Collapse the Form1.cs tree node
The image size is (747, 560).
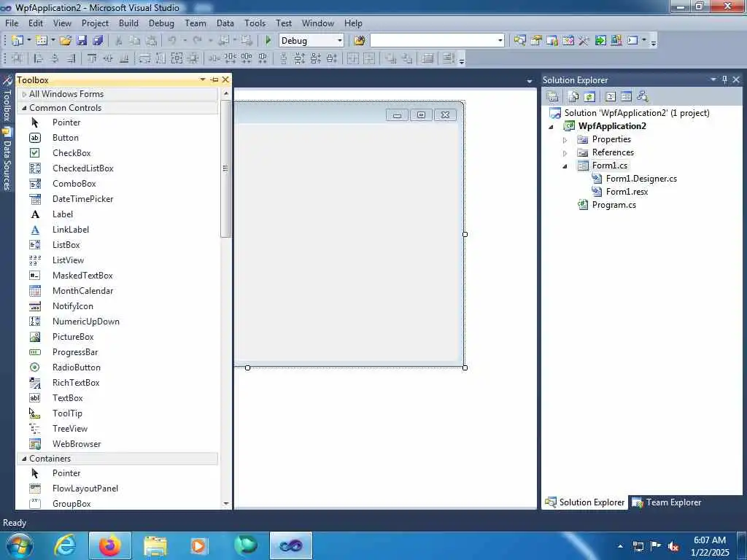coord(565,166)
